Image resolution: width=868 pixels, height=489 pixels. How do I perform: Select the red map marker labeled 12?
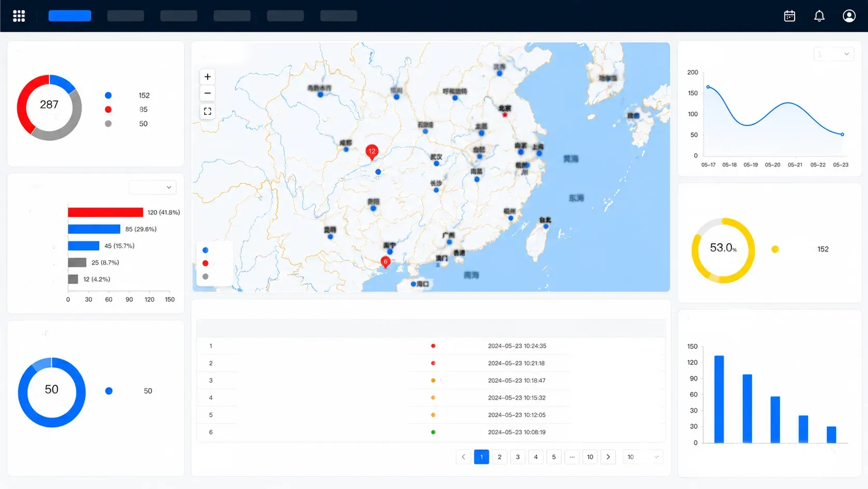372,152
